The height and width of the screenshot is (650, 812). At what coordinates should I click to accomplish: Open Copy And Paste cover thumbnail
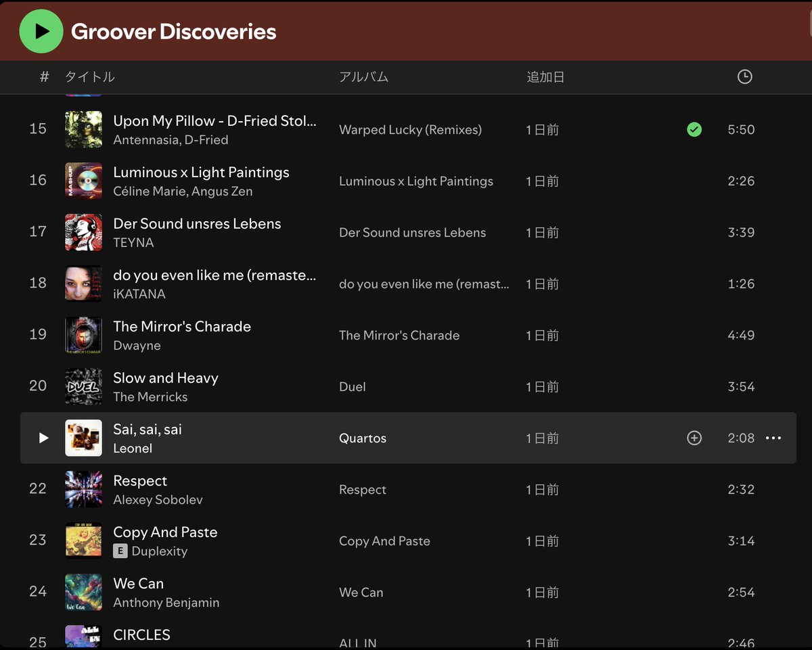point(84,540)
